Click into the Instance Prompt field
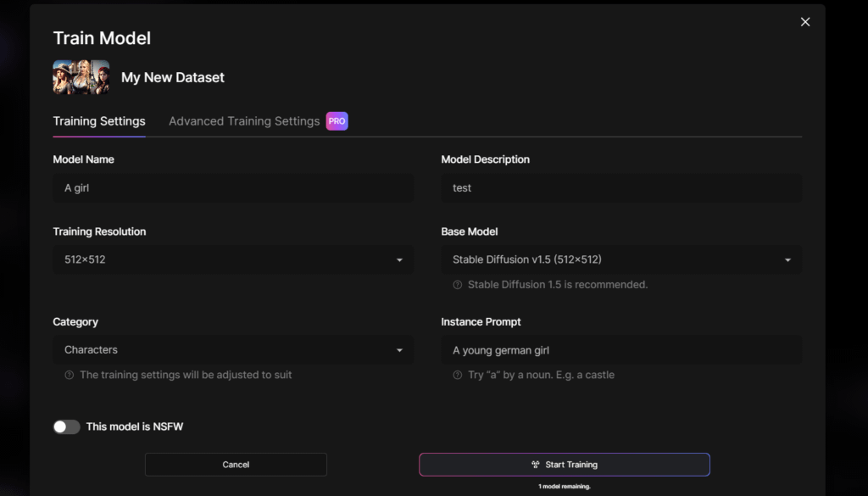868x496 pixels. 620,350
